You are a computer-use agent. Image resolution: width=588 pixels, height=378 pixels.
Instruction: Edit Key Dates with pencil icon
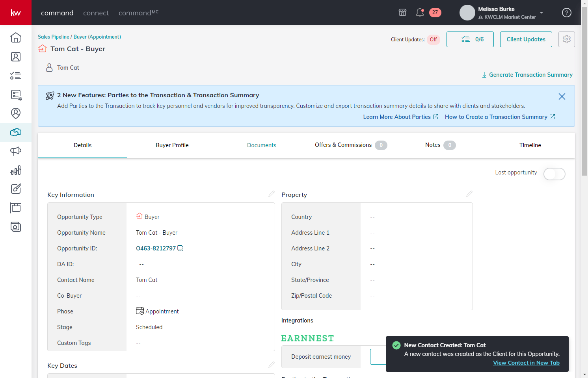pos(272,365)
